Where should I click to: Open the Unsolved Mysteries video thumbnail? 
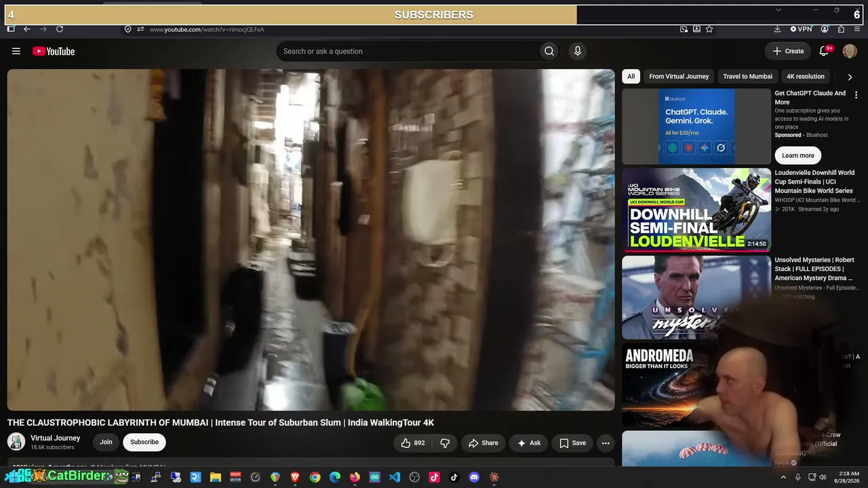pyautogui.click(x=696, y=297)
